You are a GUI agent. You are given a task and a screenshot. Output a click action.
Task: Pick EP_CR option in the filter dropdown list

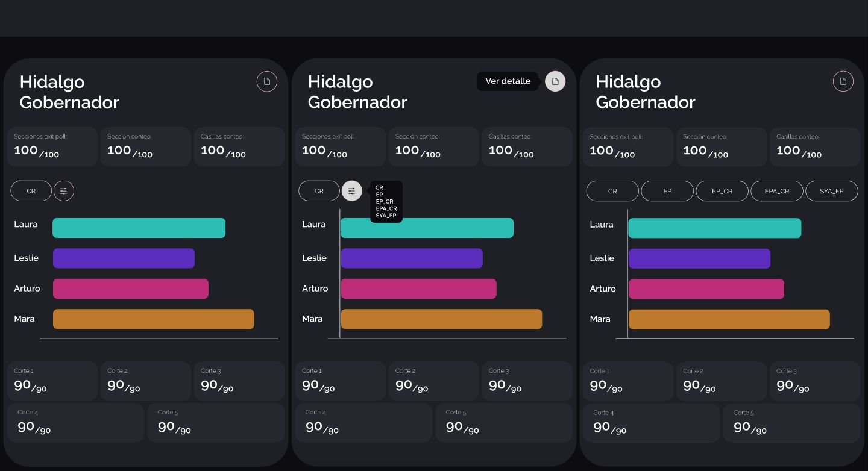(385, 202)
